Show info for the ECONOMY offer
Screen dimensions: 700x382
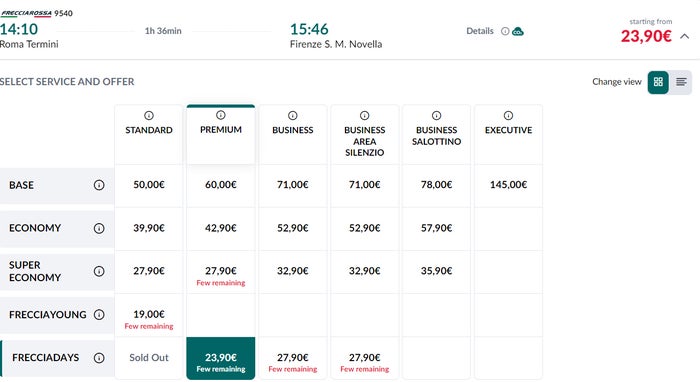99,228
